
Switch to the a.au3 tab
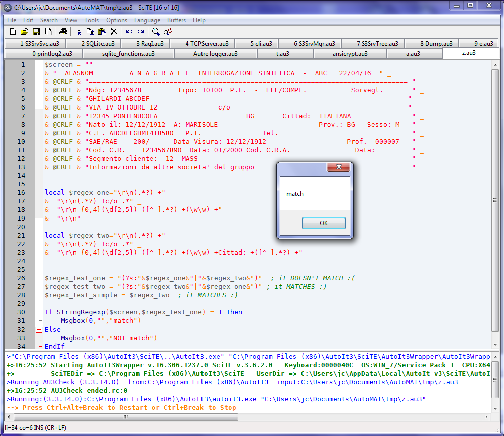pyautogui.click(x=415, y=54)
